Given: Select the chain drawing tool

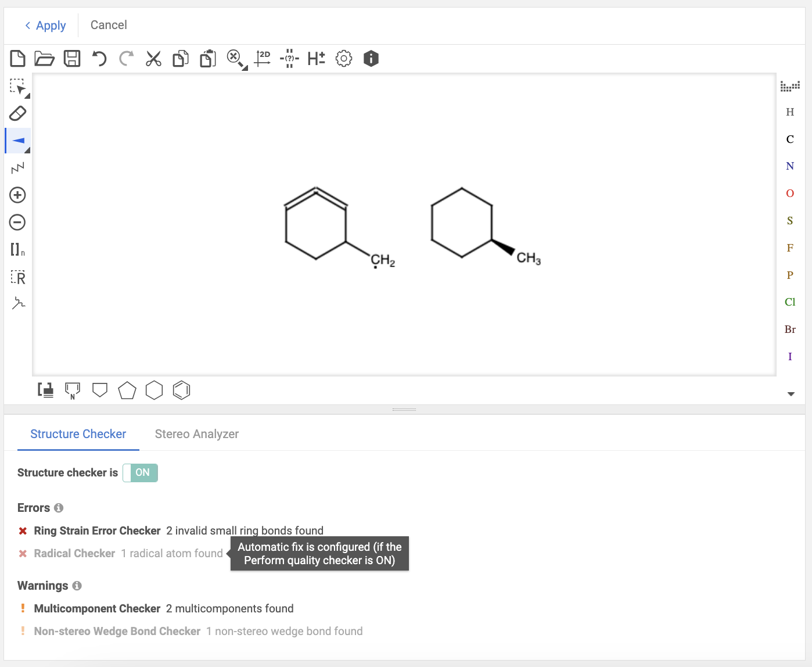Looking at the screenshot, I should pyautogui.click(x=17, y=167).
